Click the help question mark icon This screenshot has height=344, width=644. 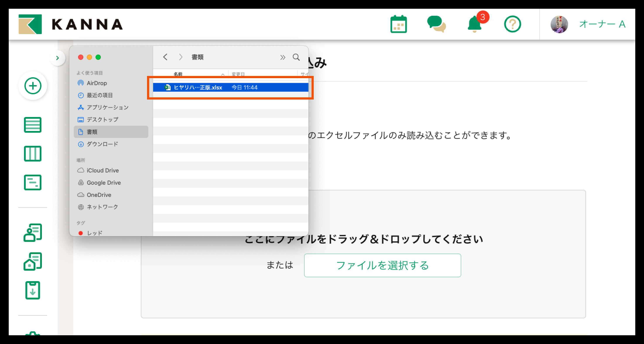tap(512, 24)
